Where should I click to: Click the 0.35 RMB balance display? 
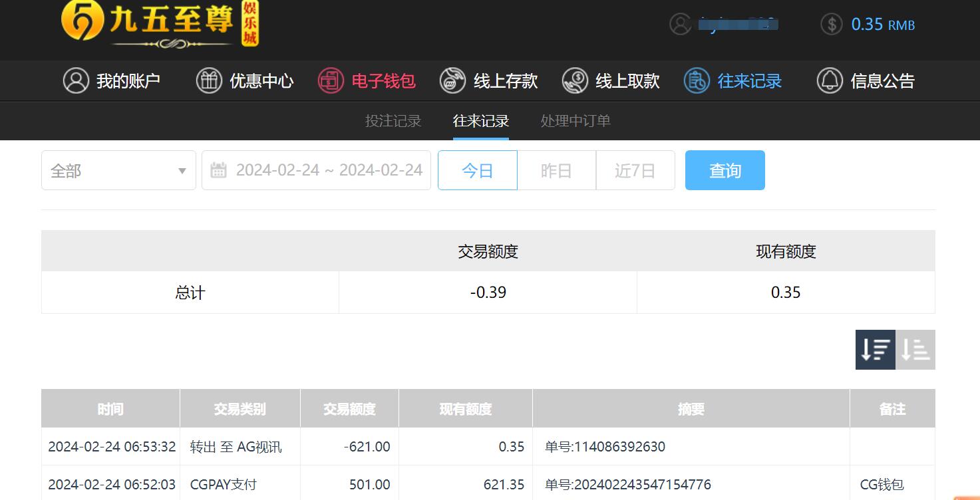[x=883, y=25]
